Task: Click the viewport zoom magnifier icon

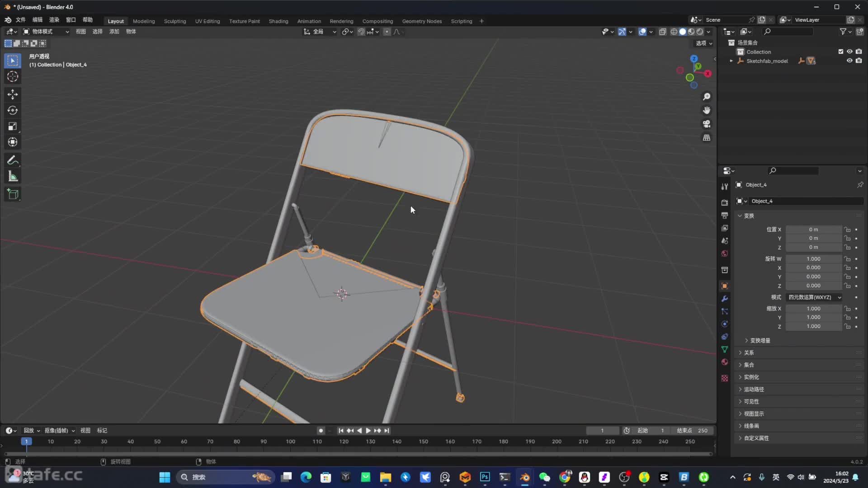Action: click(x=707, y=97)
